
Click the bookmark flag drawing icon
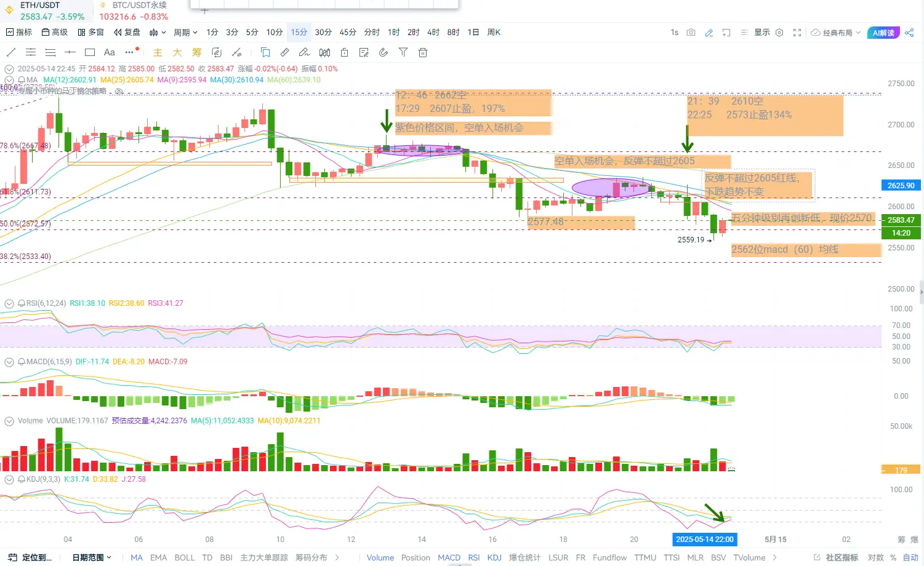tap(265, 52)
